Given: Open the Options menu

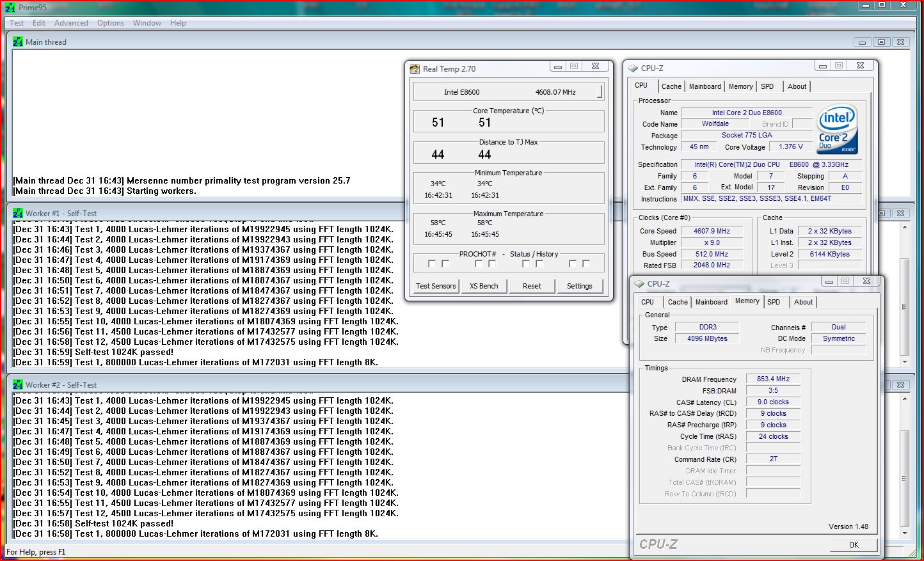Looking at the screenshot, I should pyautogui.click(x=111, y=23).
